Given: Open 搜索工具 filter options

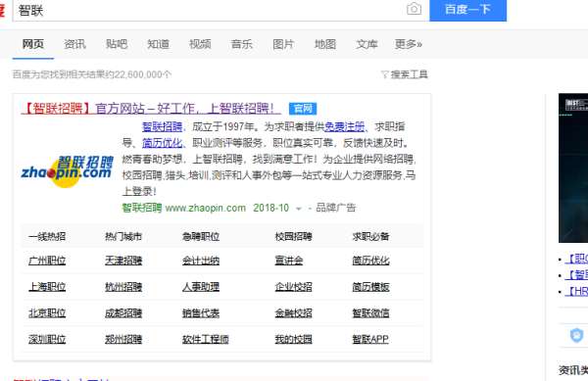Looking at the screenshot, I should coord(404,74).
